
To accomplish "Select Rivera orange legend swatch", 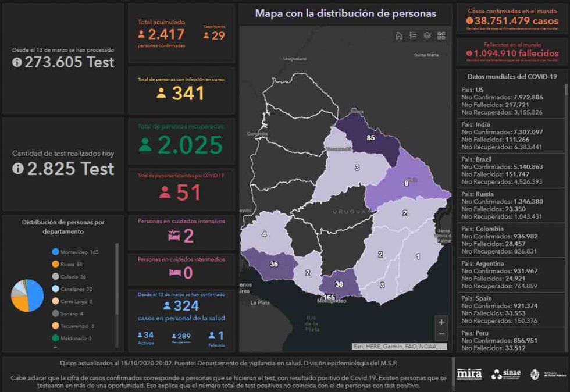I will (55, 264).
